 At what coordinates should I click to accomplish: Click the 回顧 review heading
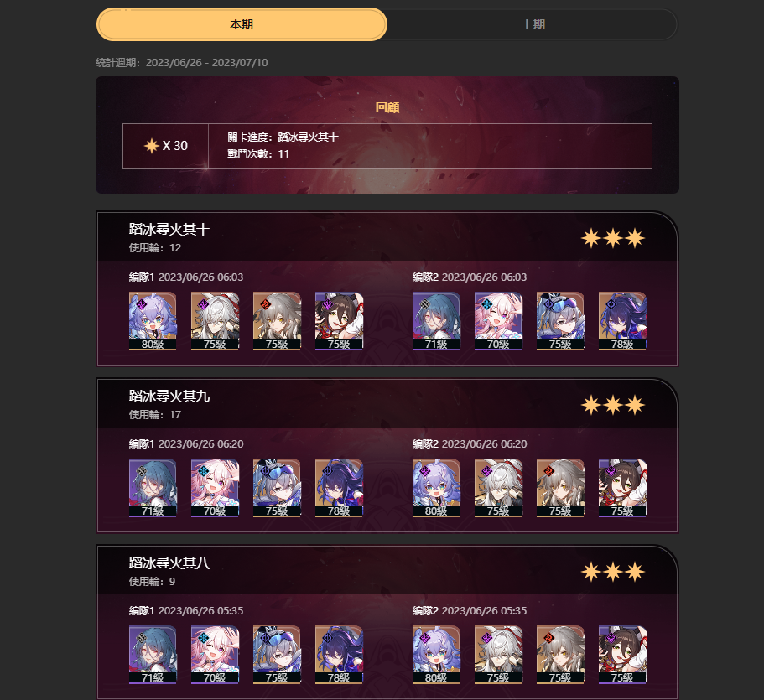387,107
